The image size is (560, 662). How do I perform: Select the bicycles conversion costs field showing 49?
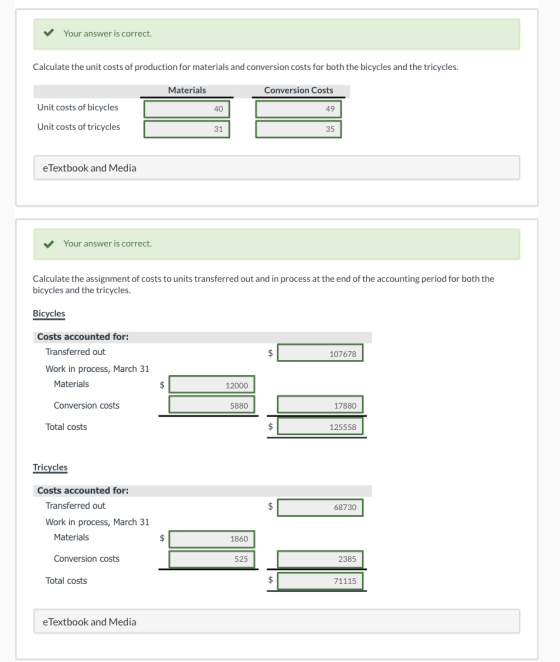click(x=298, y=109)
